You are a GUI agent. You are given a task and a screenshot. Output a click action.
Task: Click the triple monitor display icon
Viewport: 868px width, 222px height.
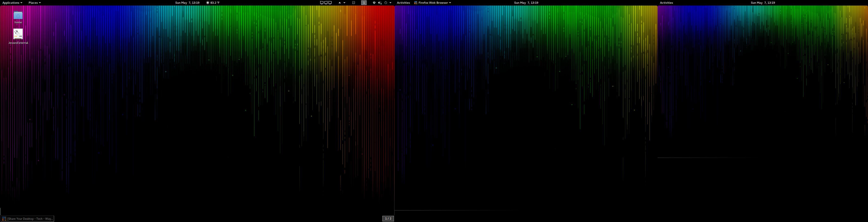(x=325, y=3)
